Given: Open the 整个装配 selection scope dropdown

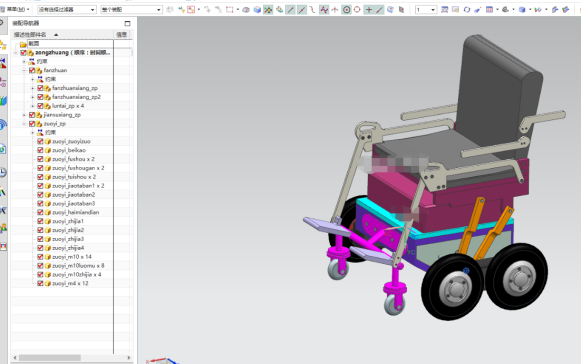Looking at the screenshot, I should click(x=131, y=9).
